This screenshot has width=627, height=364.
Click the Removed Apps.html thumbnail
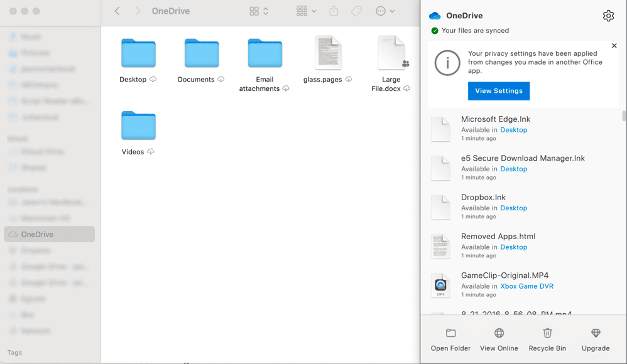tap(440, 247)
